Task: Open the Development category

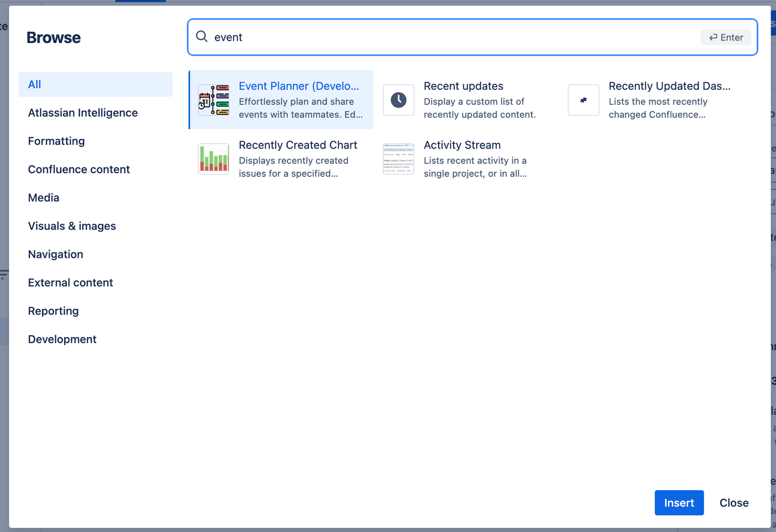Action: (62, 339)
